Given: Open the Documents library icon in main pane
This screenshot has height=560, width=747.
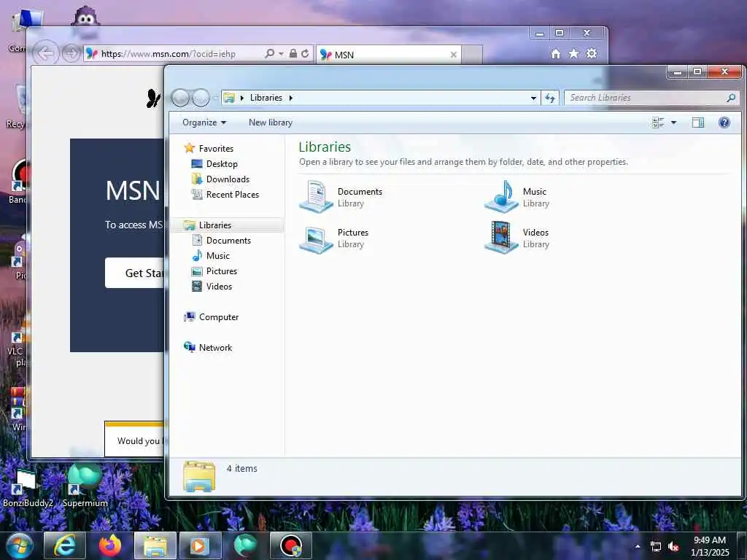Looking at the screenshot, I should pos(316,196).
